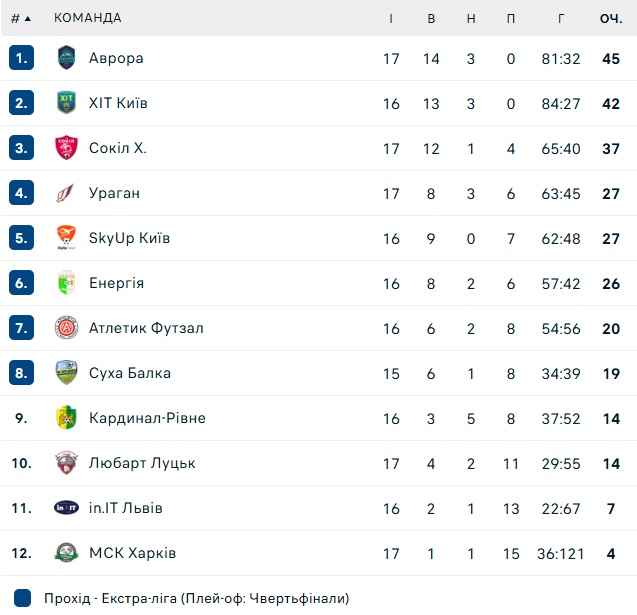Open the Сокіл Х. club emblem
Screen dimensions: 637x615
(66, 148)
